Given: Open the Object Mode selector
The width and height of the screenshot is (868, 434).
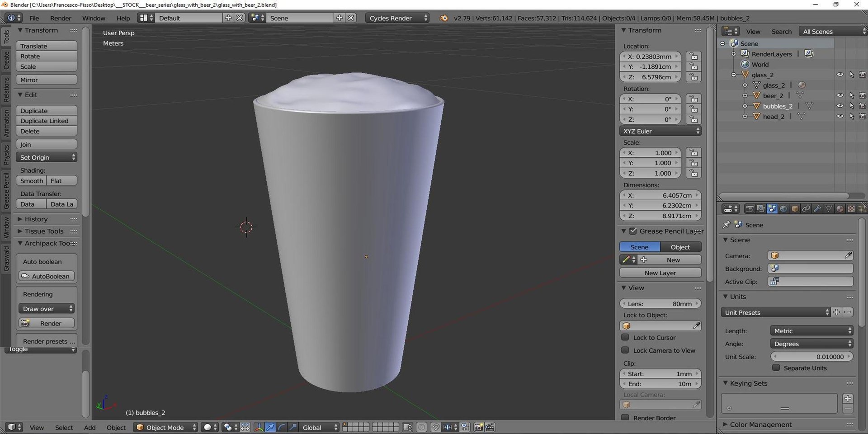Looking at the screenshot, I should tap(165, 427).
